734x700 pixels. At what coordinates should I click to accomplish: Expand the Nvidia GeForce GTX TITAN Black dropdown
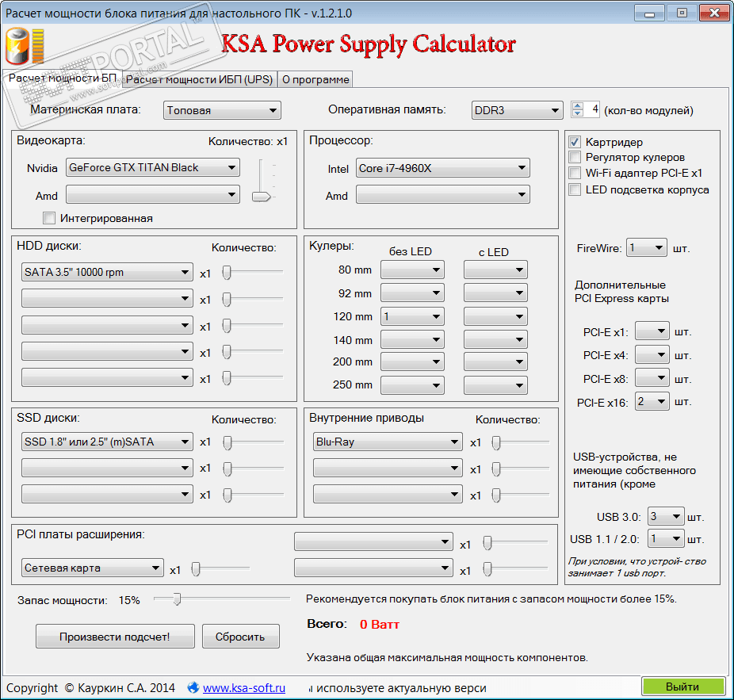coord(153,167)
